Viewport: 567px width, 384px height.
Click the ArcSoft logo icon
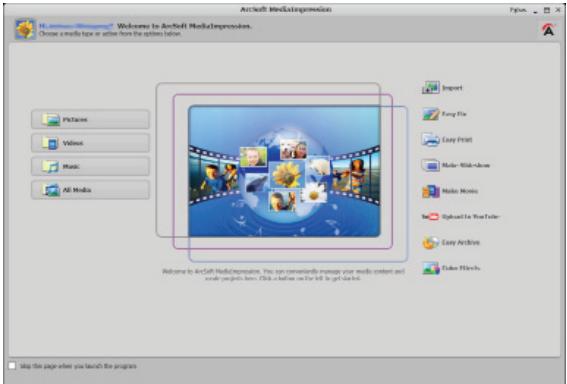point(548,30)
